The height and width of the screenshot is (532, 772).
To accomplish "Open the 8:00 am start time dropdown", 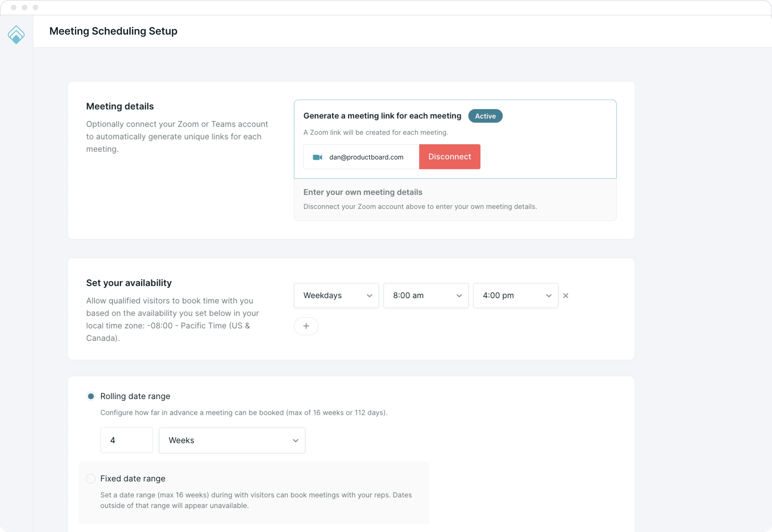I will pos(426,295).
